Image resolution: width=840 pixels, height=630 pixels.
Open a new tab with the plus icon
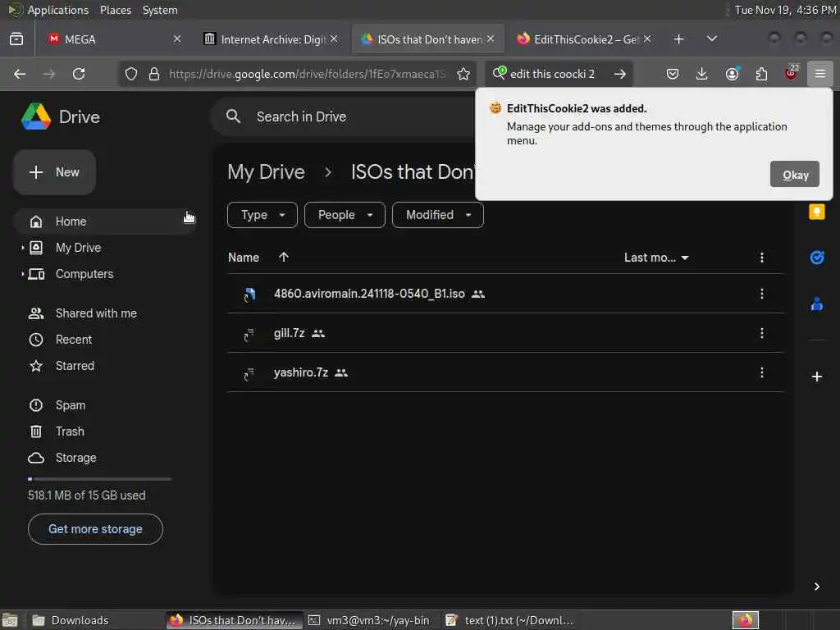click(678, 39)
